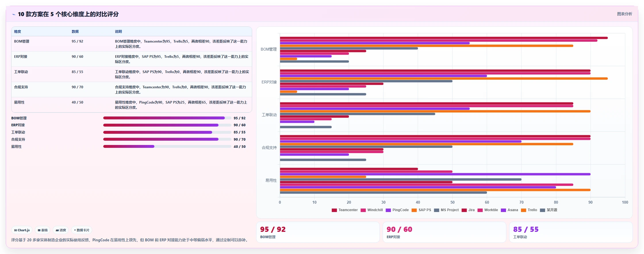
Task: Toggle the Teamcenter legend item
Action: [345, 210]
